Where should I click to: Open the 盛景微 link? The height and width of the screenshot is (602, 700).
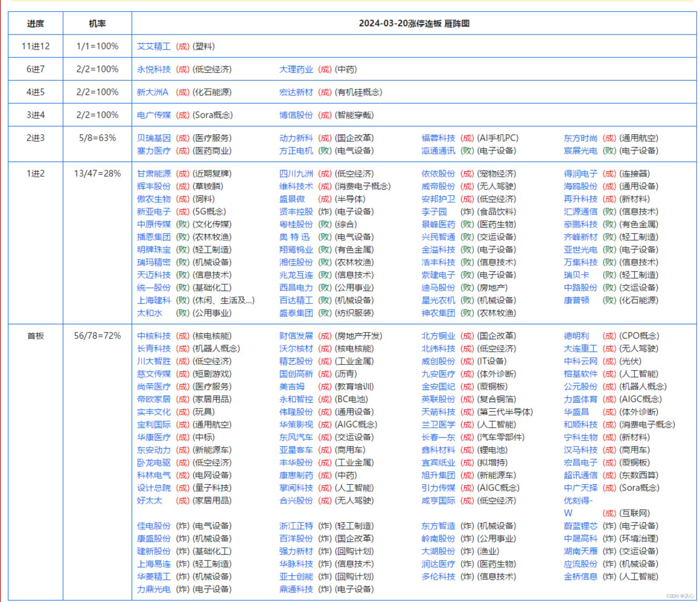[292, 199]
